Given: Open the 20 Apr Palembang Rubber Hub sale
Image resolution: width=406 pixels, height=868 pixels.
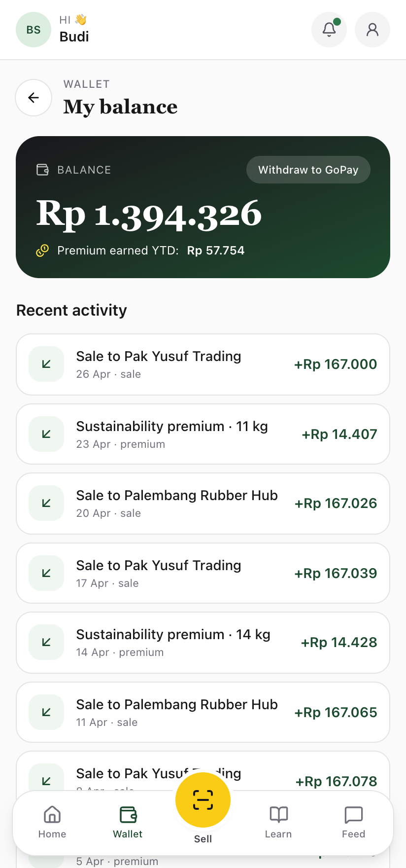Looking at the screenshot, I should (203, 504).
